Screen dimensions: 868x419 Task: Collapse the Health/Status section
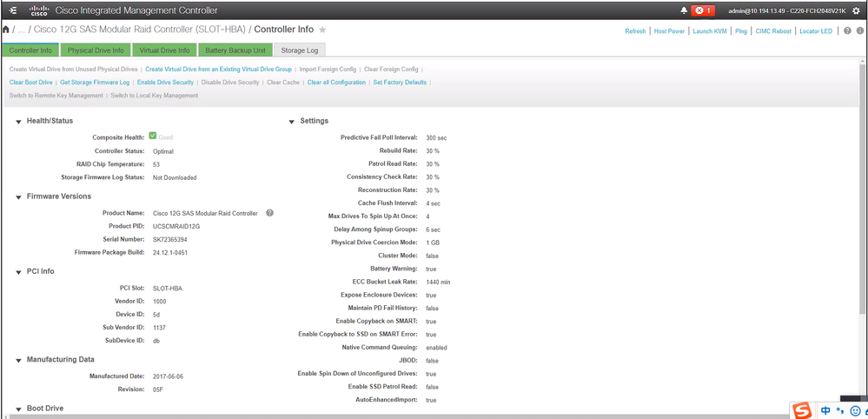(x=18, y=121)
